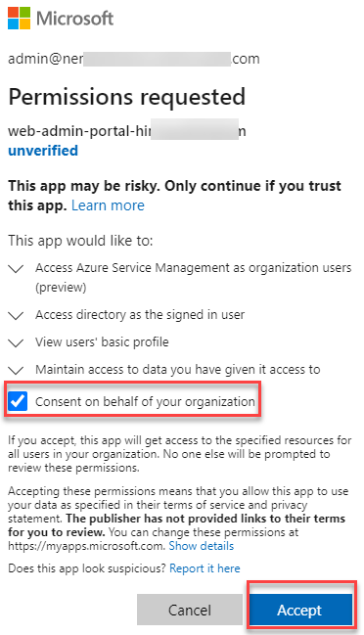Open the Show details link
This screenshot has width=364, height=635.
point(202,546)
